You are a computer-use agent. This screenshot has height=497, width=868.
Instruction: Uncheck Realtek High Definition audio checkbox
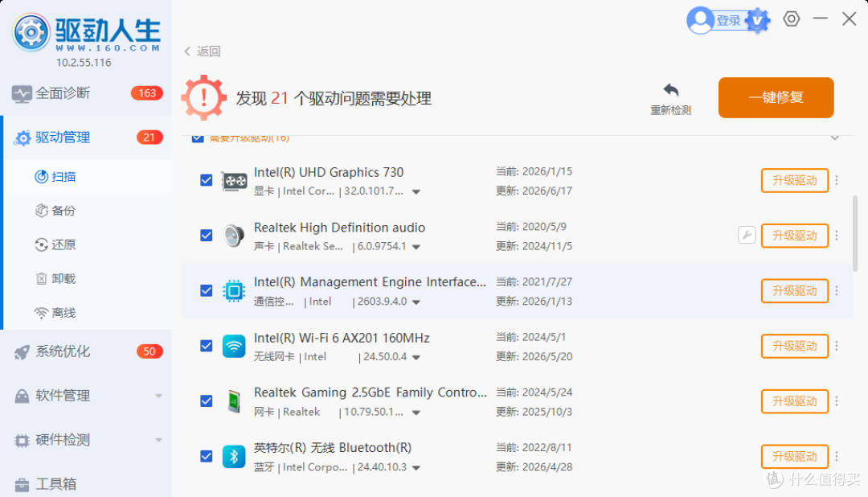[x=207, y=236]
